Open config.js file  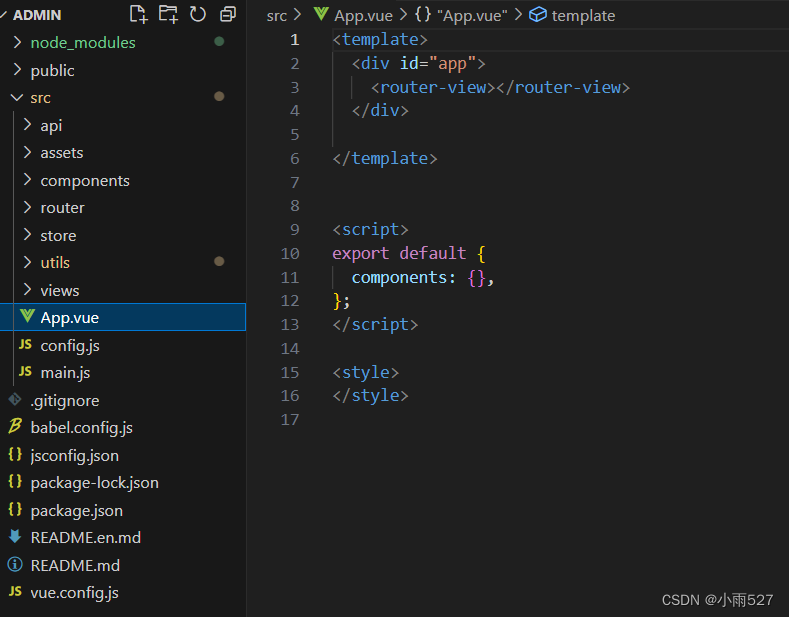70,346
